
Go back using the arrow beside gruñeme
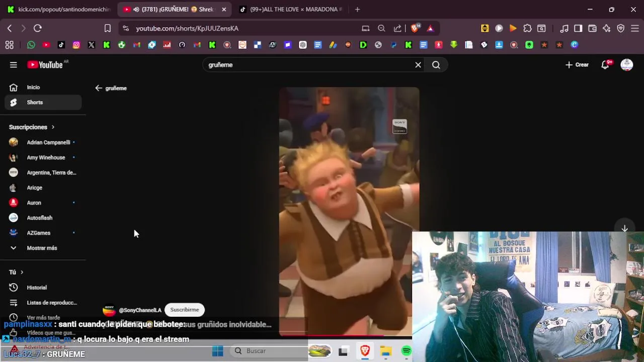click(99, 88)
